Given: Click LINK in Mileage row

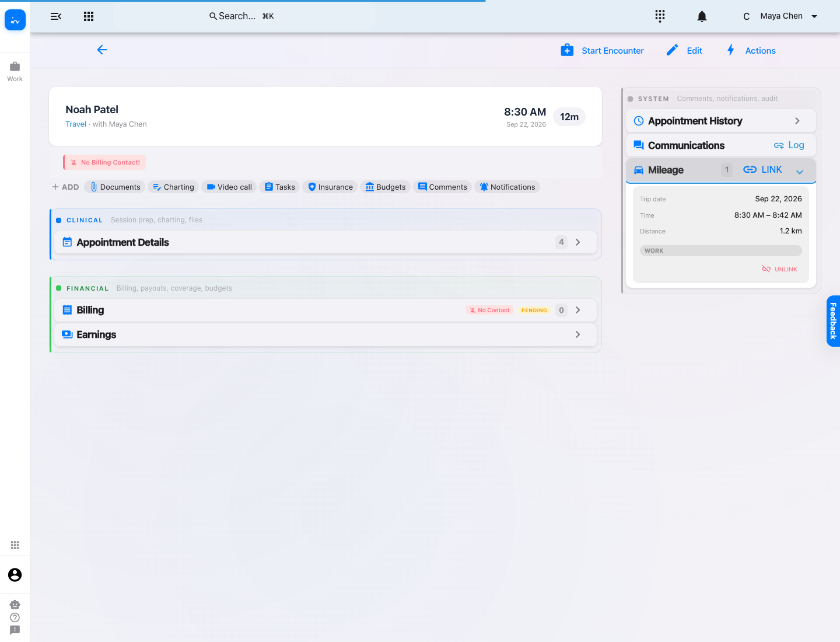Looking at the screenshot, I should 762,170.
